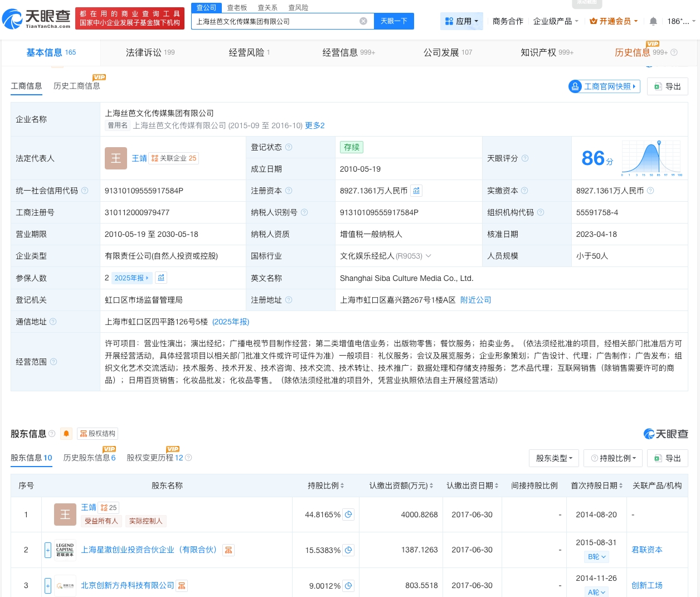700x597 pixels.
Task: Open the 附近公司 link
Action: click(476, 300)
